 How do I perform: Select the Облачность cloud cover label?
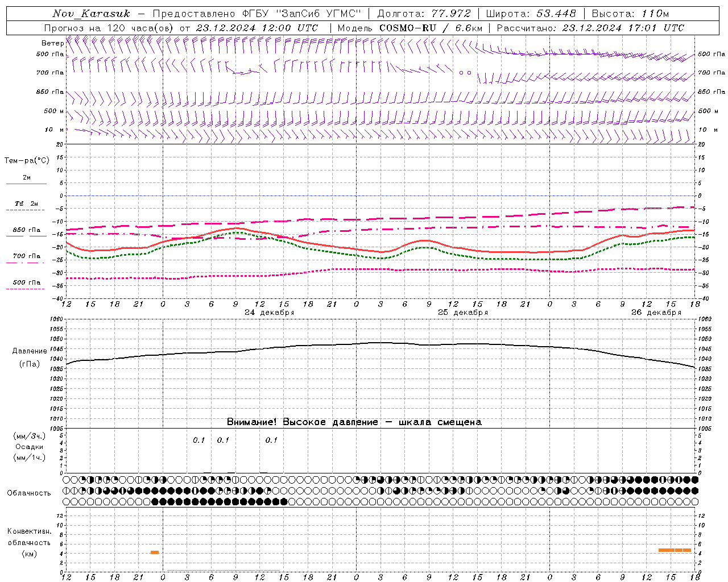coord(29,493)
